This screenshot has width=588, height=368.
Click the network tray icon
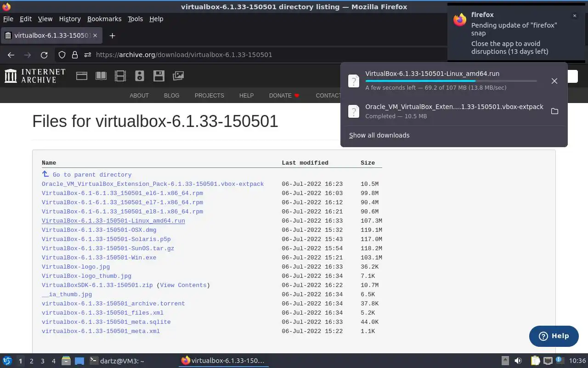point(548,361)
